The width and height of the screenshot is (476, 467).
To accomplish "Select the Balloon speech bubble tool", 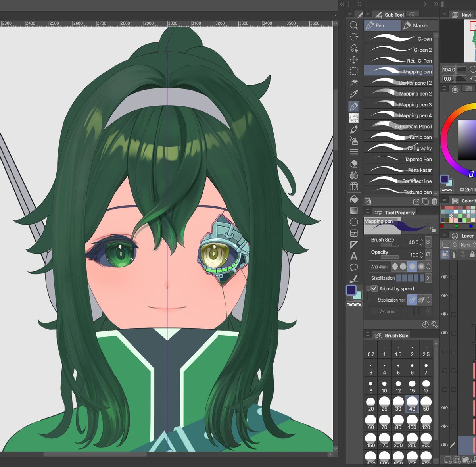I will click(354, 267).
